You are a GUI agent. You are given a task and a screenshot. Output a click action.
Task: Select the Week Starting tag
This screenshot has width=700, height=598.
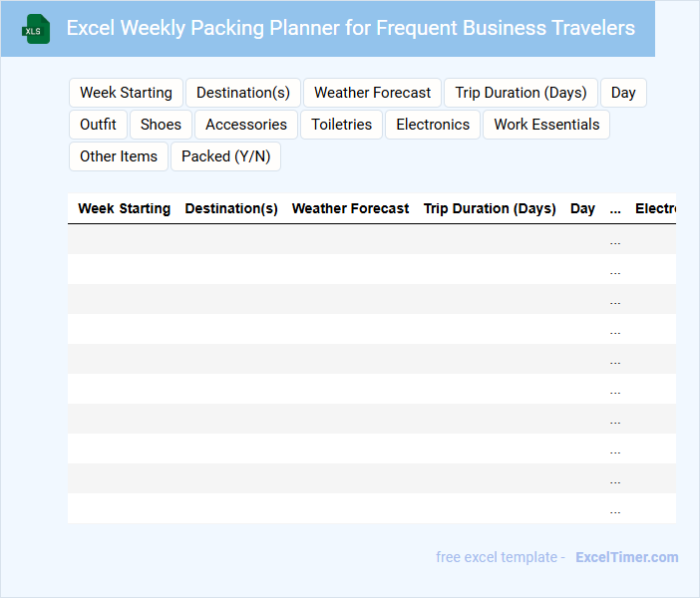(126, 93)
